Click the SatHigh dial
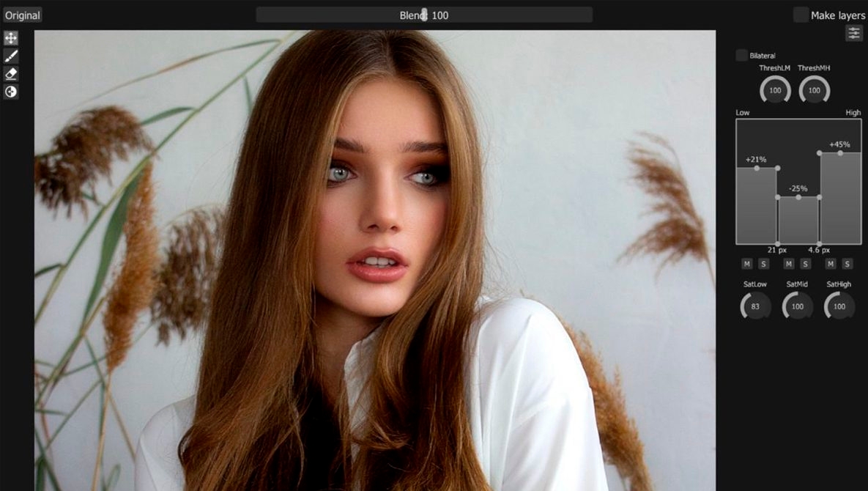 839,306
